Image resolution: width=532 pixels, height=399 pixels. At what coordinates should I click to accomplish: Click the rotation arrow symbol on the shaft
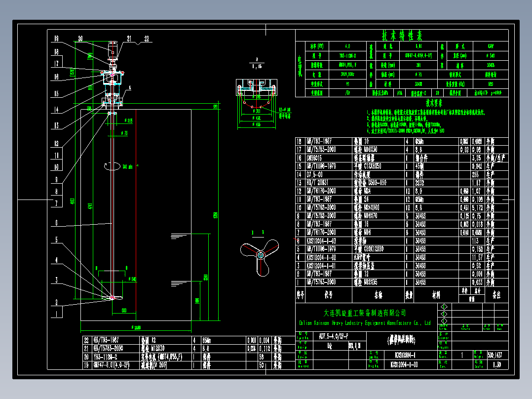pos(113,166)
